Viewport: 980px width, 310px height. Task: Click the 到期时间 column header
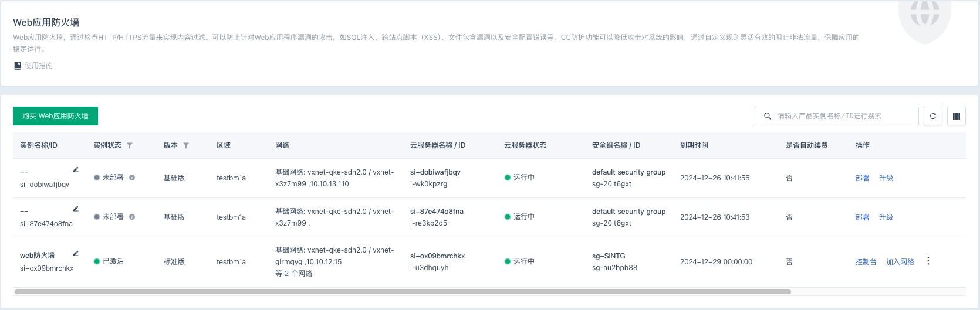694,145
